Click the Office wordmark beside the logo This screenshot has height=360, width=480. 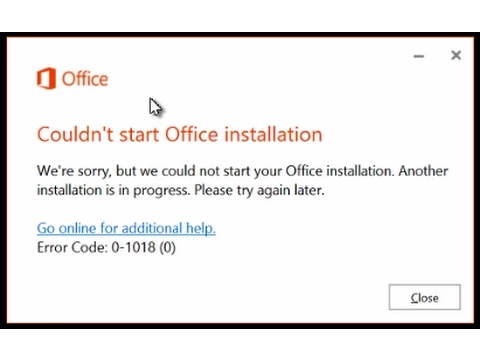[85, 79]
